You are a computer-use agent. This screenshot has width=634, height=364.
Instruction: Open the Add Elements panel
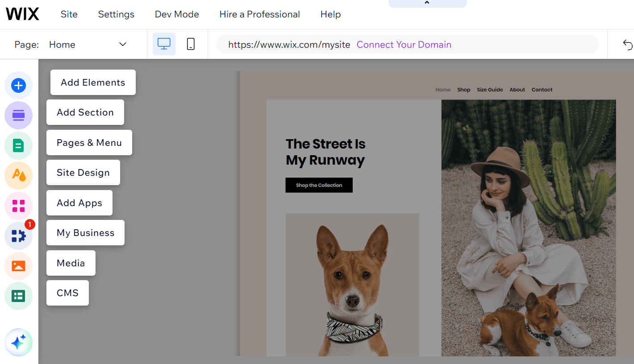pos(92,82)
